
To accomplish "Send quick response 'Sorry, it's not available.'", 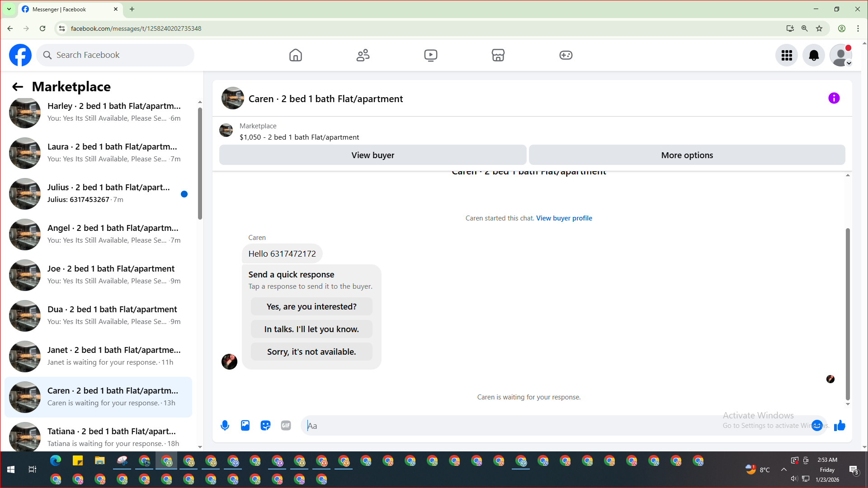I will (x=311, y=352).
